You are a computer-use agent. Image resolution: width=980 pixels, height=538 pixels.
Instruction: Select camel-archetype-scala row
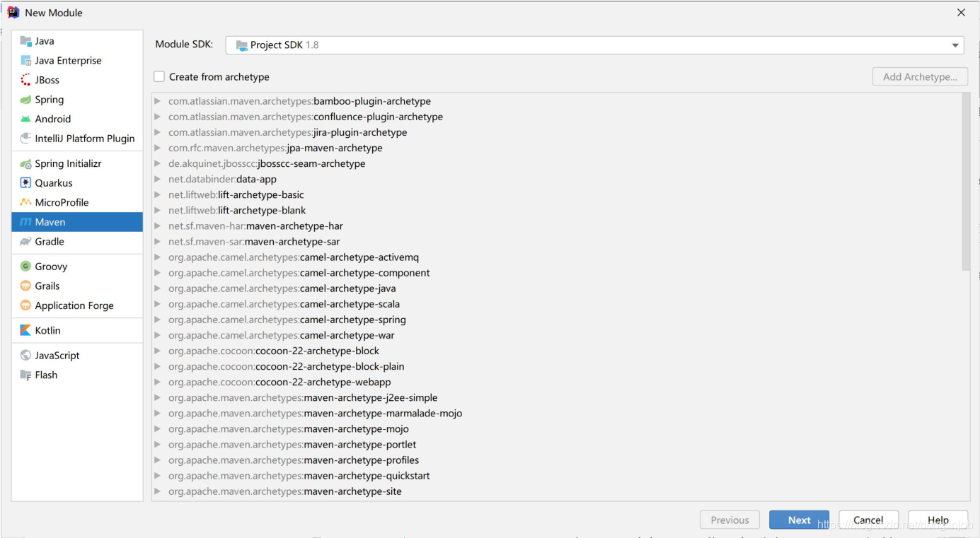pos(556,304)
